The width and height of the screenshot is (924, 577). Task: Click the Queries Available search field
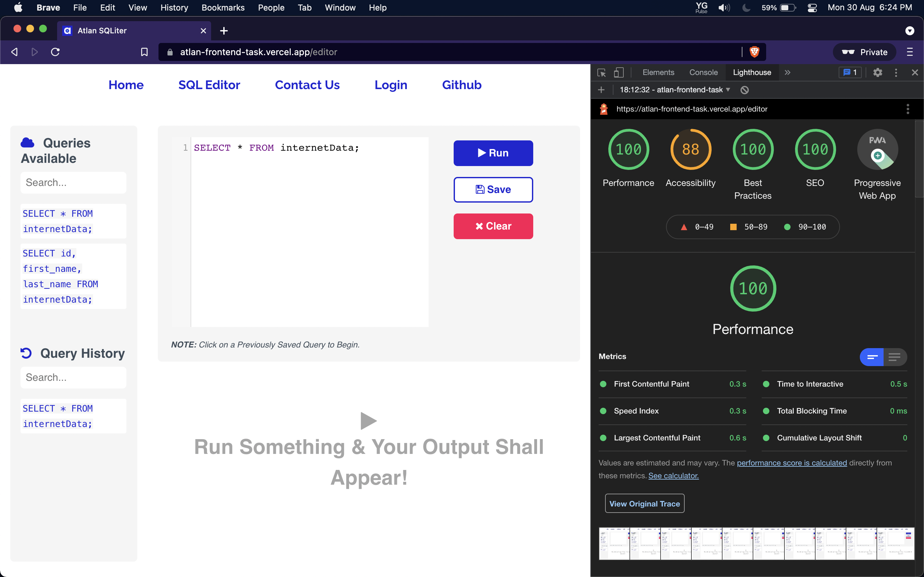point(73,182)
